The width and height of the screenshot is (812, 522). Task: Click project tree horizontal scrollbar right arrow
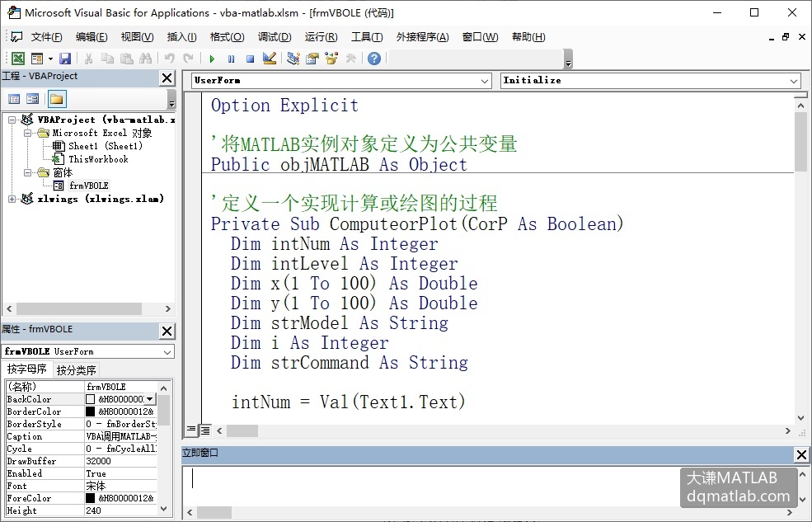(168, 309)
